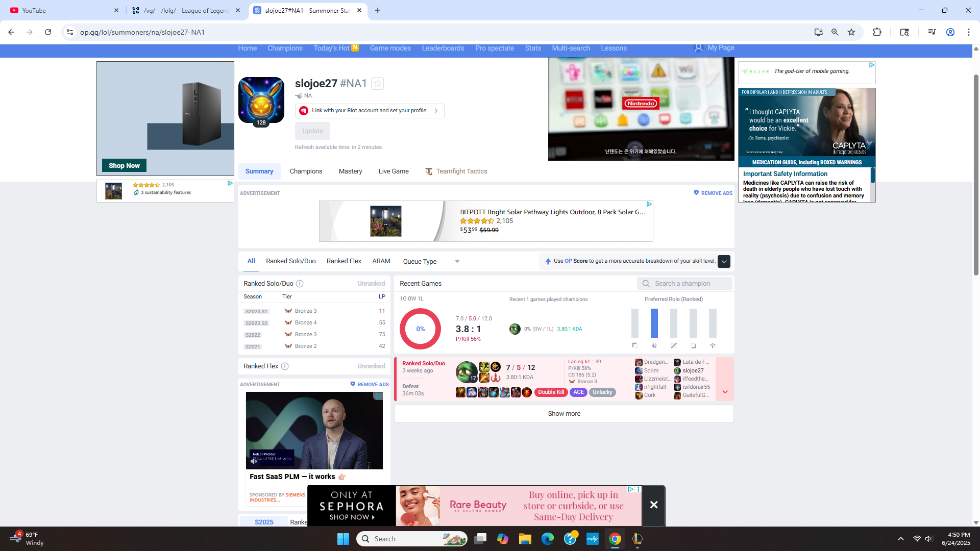Bookmark this page with star icon
980x551 pixels.
tap(851, 32)
